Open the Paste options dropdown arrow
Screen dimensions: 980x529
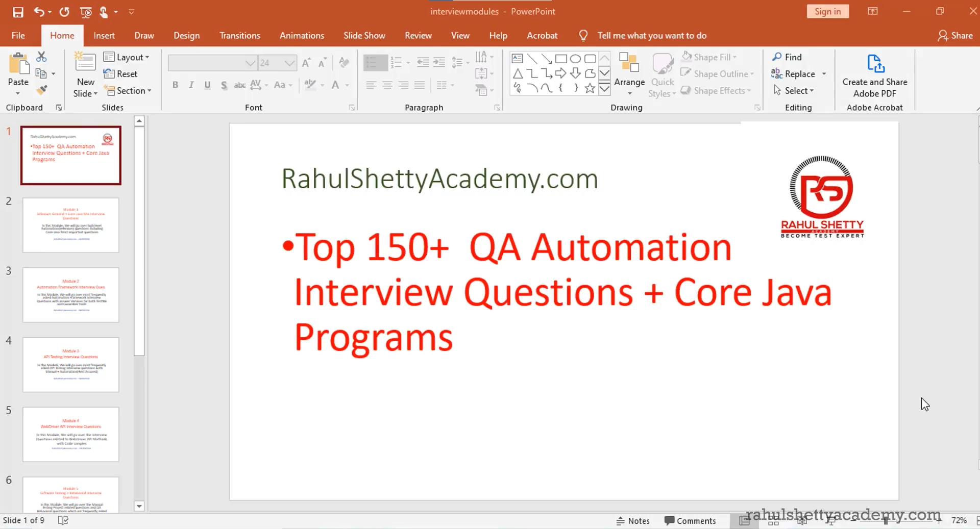tap(18, 93)
